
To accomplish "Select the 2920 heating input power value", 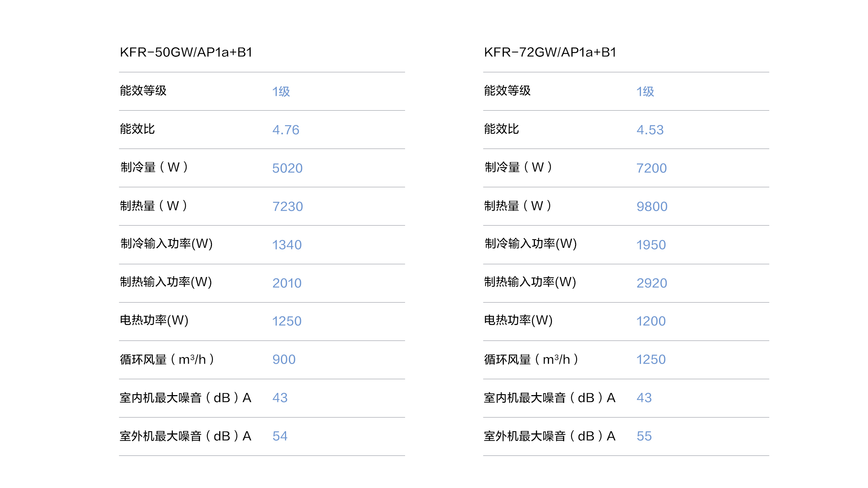I will coord(652,283).
